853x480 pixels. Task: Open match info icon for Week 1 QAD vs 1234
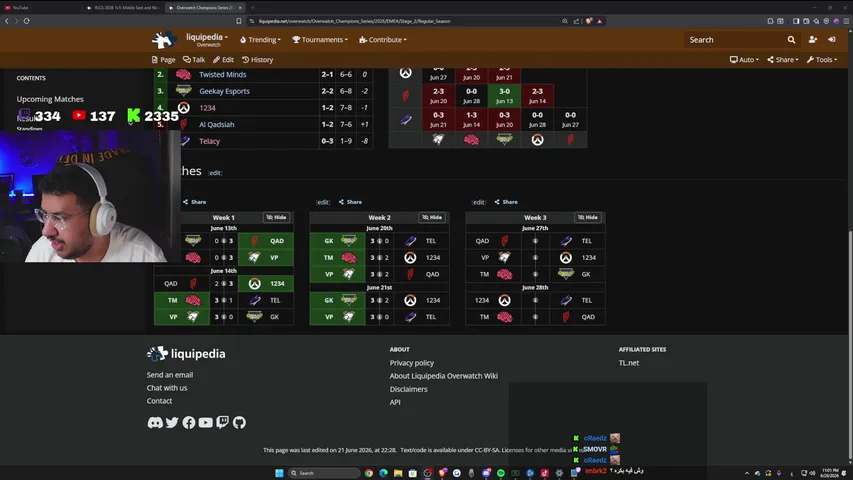pyautogui.click(x=224, y=284)
